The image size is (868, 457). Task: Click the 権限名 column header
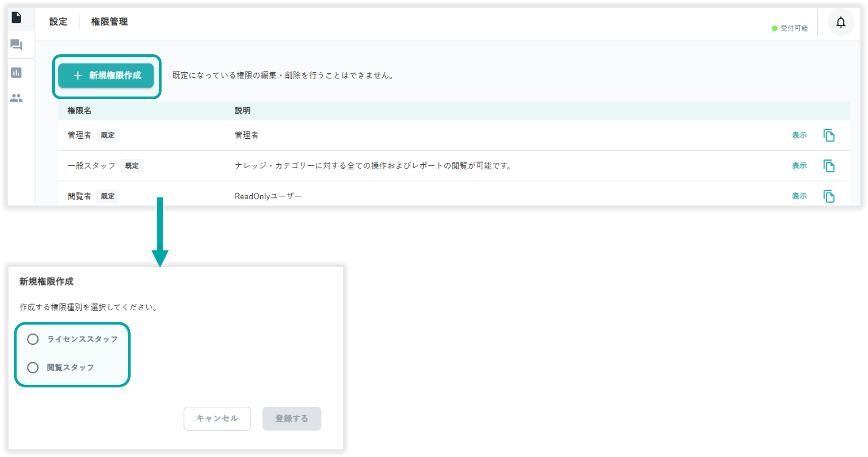tap(79, 111)
